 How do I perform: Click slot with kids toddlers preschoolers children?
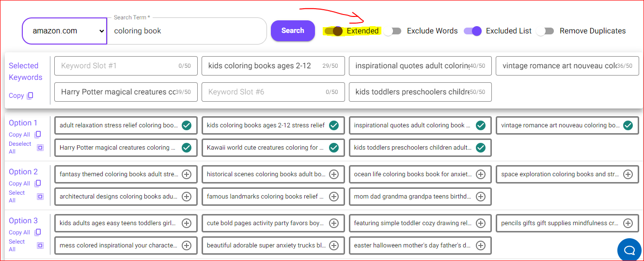(x=420, y=92)
